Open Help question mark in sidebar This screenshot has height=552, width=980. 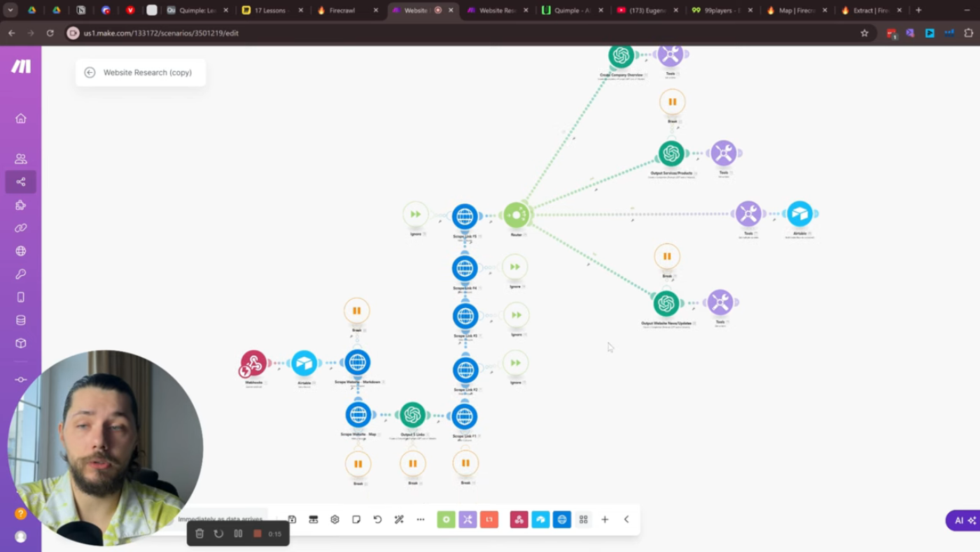(x=21, y=513)
